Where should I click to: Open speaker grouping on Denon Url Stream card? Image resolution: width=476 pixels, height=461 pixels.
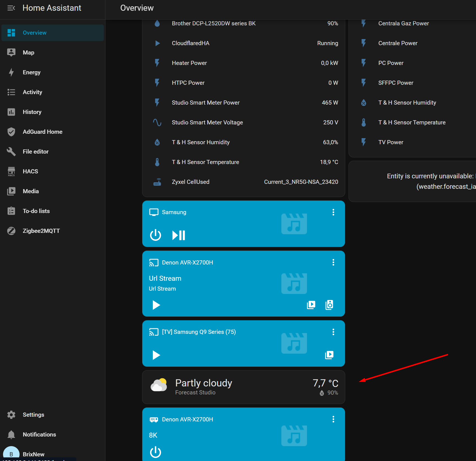tap(329, 305)
